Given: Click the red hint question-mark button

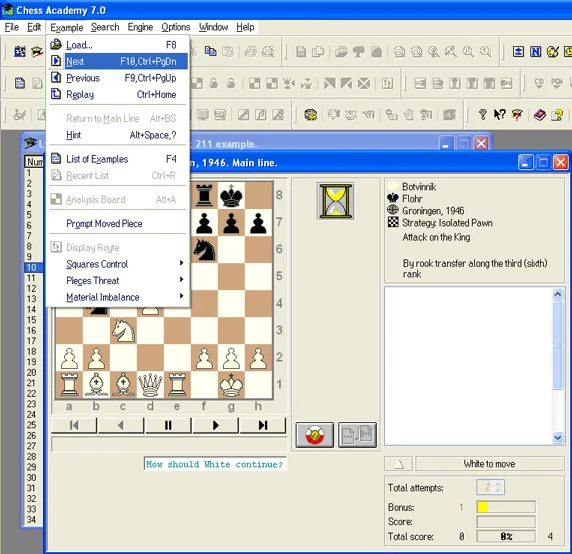Looking at the screenshot, I should pyautogui.click(x=314, y=435).
